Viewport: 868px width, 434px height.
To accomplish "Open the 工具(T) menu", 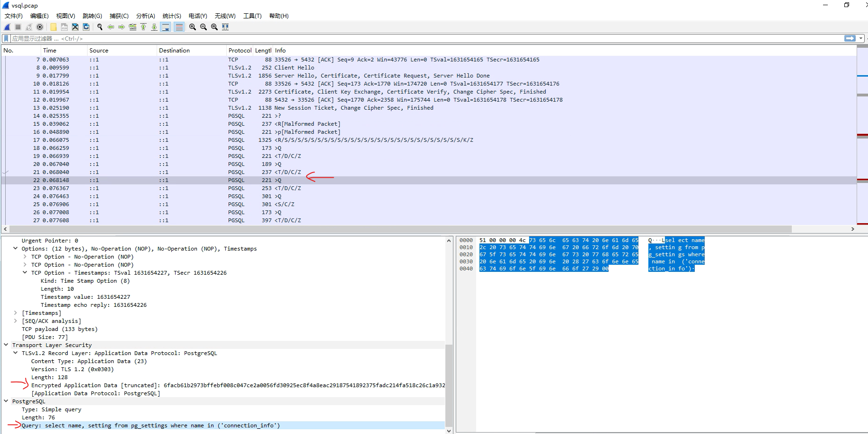I will [x=252, y=16].
